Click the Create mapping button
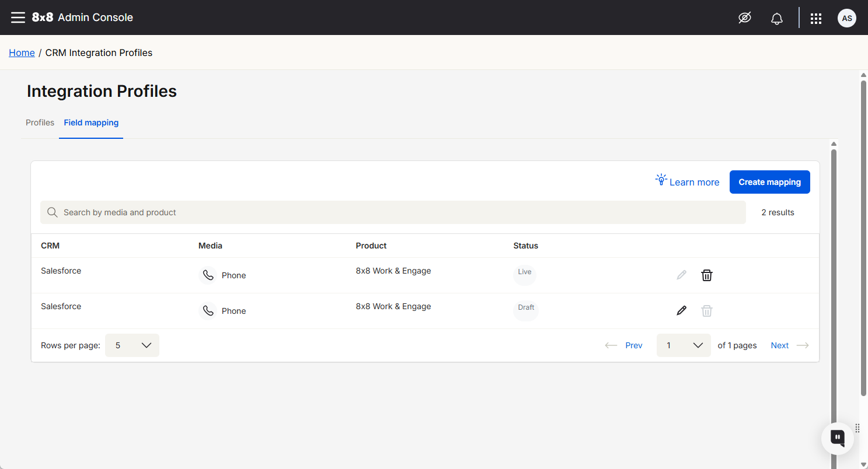This screenshot has height=469, width=868. click(x=769, y=182)
